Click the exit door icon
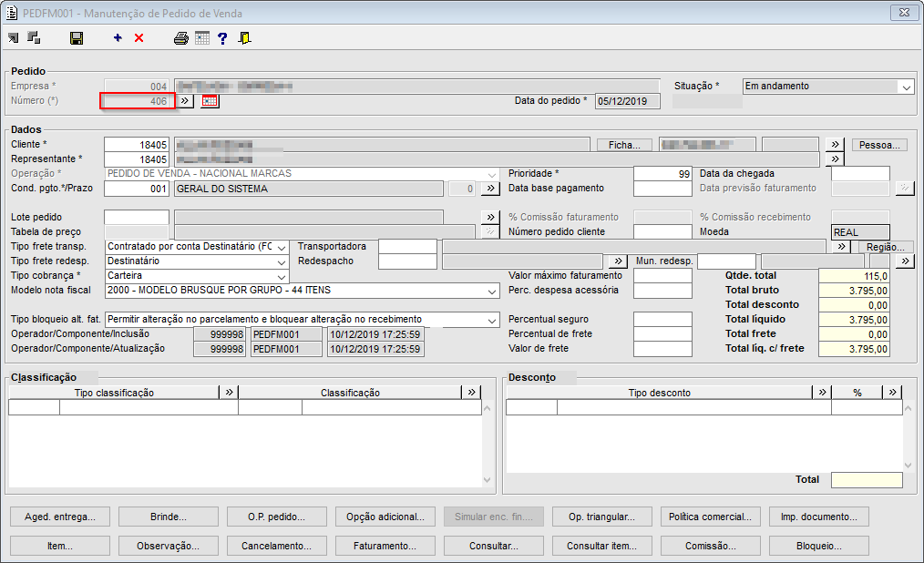The image size is (924, 563). [244, 38]
